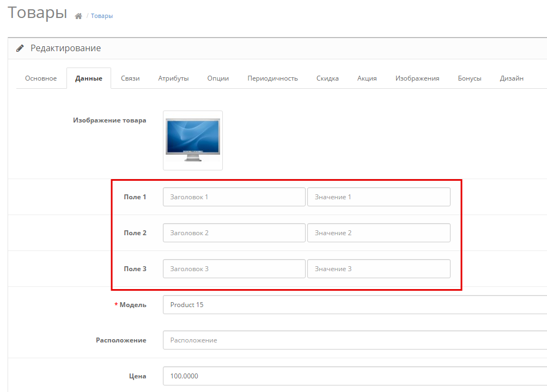Click the home icon in breadcrumb
Image resolution: width=547 pixels, height=392 pixels.
coord(78,16)
